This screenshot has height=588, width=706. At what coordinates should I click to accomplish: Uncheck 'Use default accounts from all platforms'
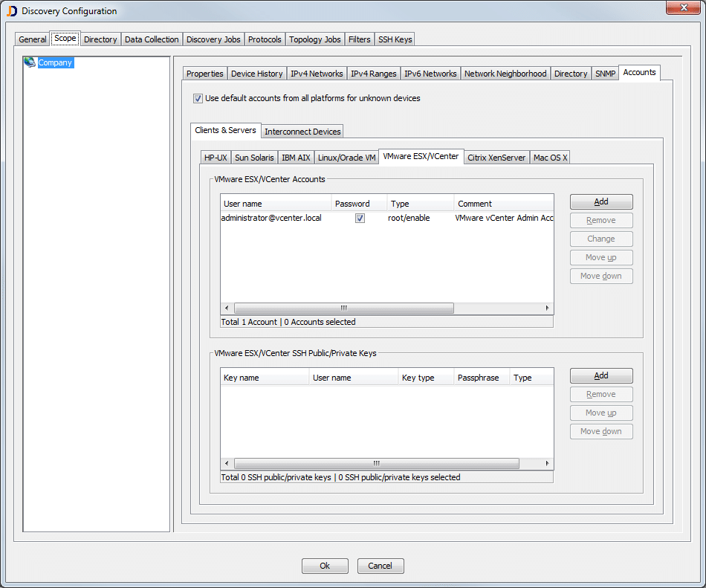coord(198,98)
